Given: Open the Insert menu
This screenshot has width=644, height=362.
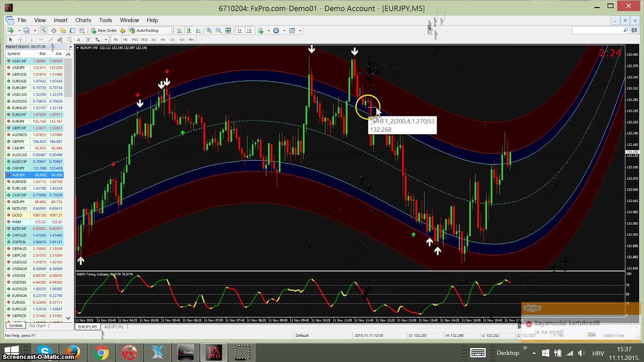Looking at the screenshot, I should [60, 20].
